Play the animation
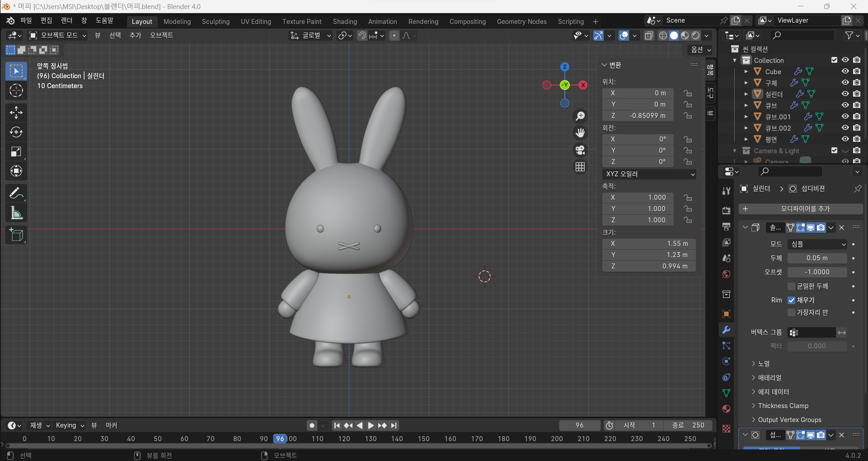868x461 pixels. [371, 425]
